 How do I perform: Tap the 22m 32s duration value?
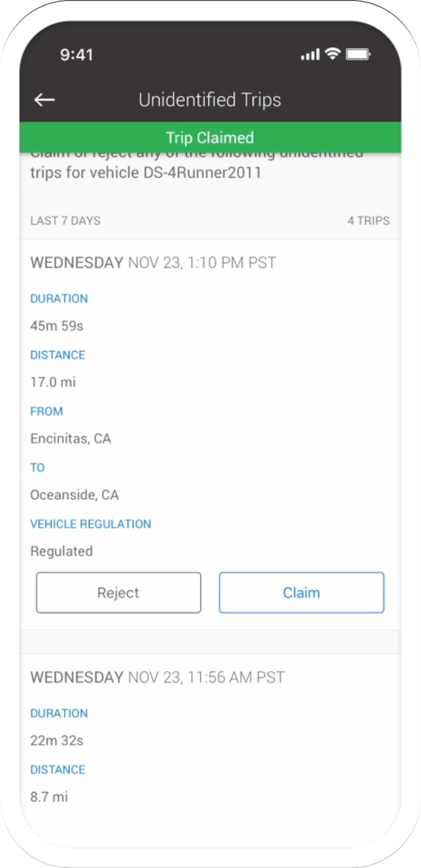(57, 741)
